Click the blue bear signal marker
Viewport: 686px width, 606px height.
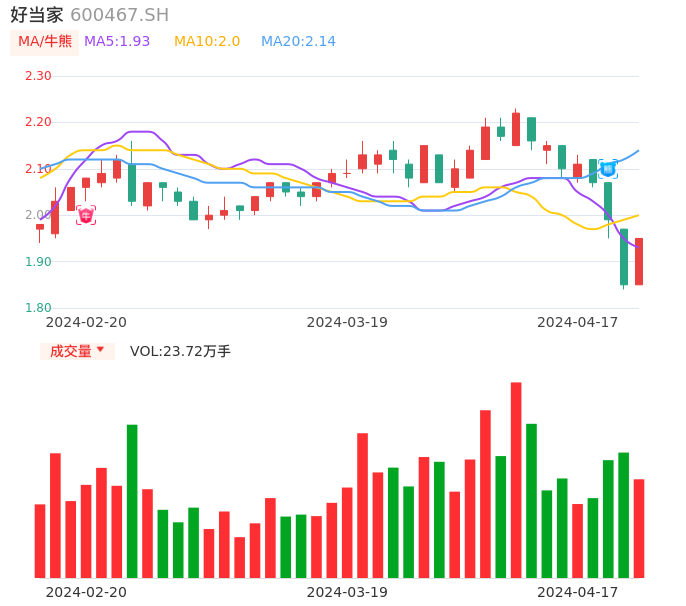click(x=608, y=169)
